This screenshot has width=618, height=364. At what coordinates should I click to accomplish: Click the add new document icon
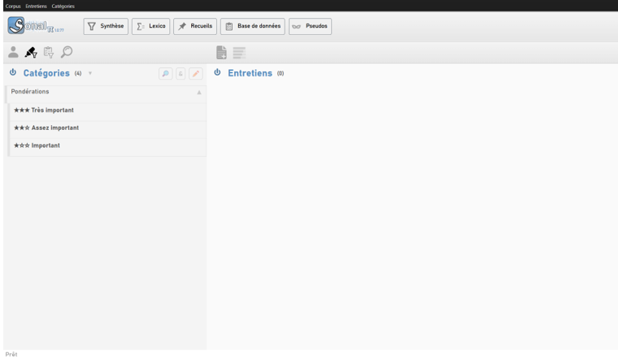221,52
